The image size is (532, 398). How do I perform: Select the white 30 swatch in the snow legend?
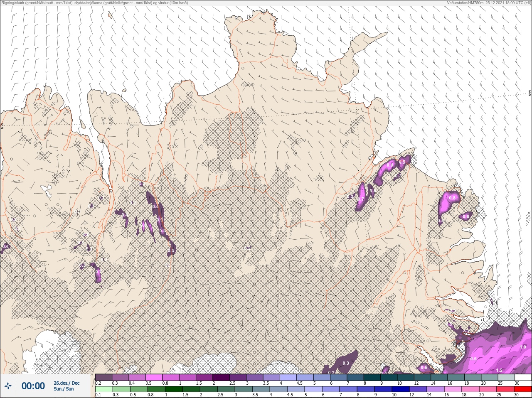[523, 377]
